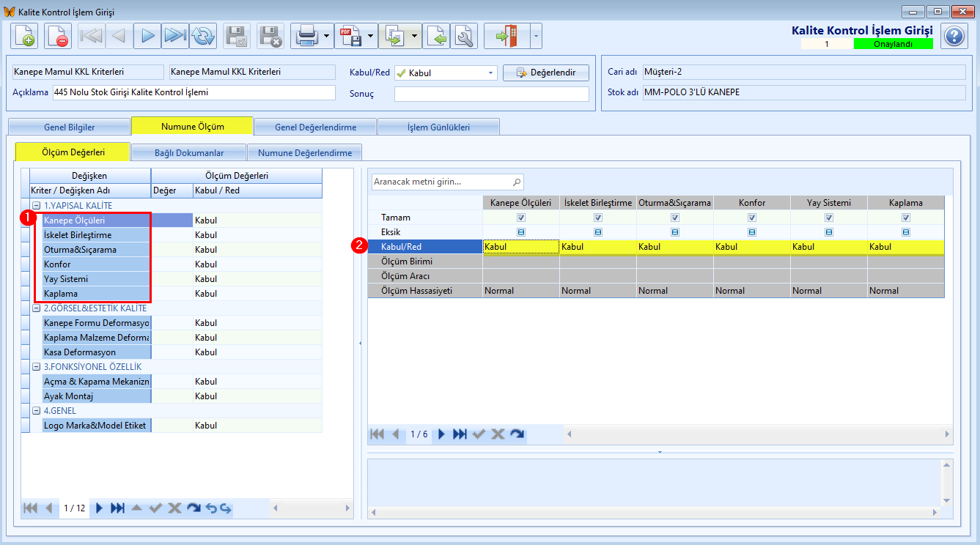
Task: Open the wrench settings icon
Action: point(464,35)
